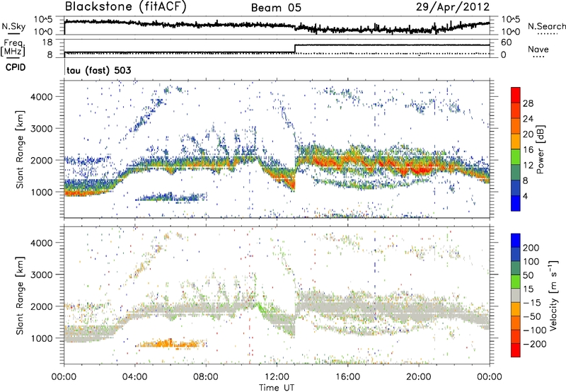The image size is (566, 392).
Task: Click the 'Beam 05' label
Action: tap(276, 8)
